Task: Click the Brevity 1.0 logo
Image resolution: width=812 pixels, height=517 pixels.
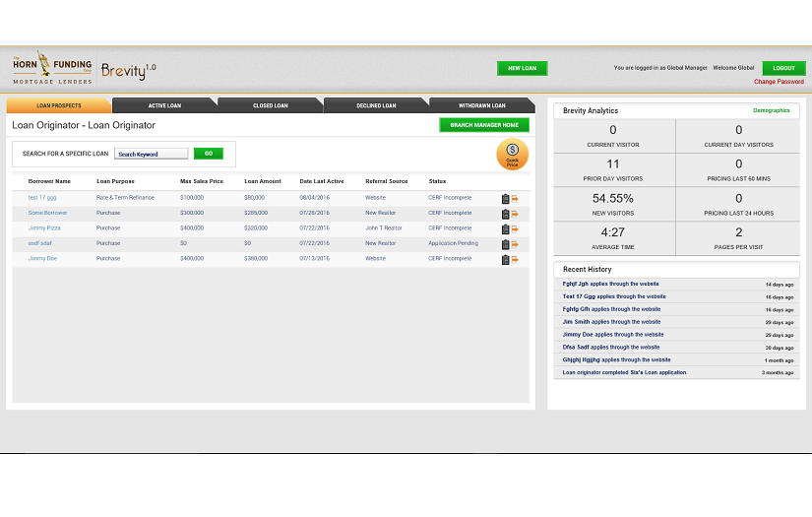Action: coord(128,71)
